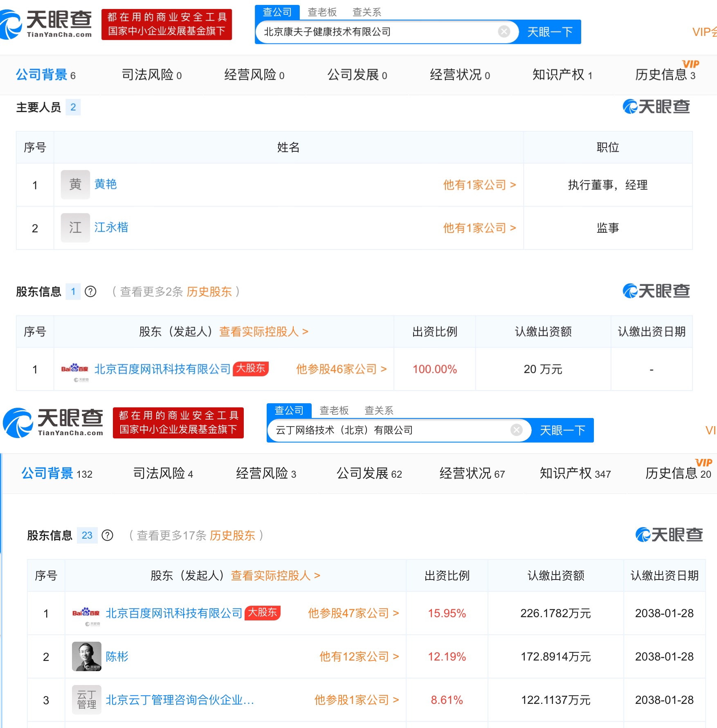Open 江永楷 avatar icon
Image resolution: width=717 pixels, height=728 pixels.
[75, 228]
